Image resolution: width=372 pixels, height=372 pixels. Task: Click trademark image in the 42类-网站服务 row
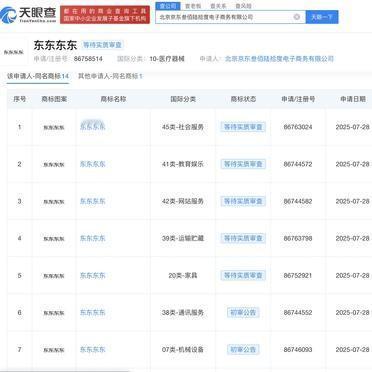[x=54, y=201]
